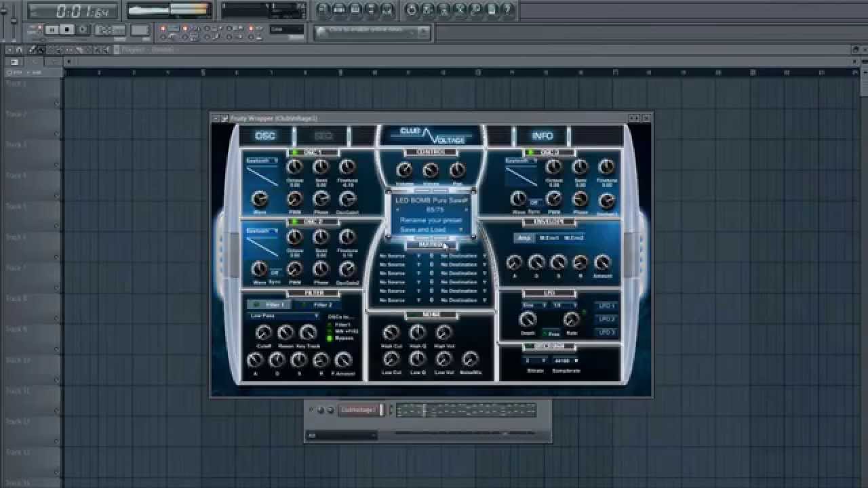
Task: Select the M.Env2 envelope tab
Action: pyautogui.click(x=574, y=238)
